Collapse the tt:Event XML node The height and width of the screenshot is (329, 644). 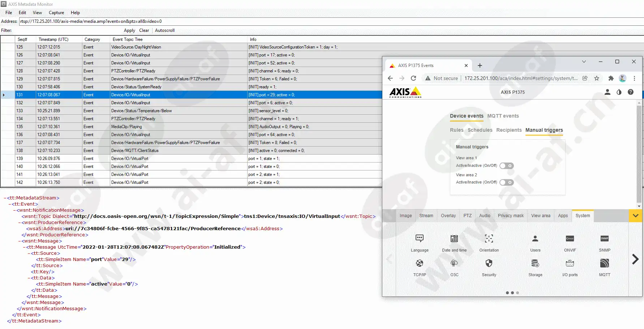(x=10, y=204)
